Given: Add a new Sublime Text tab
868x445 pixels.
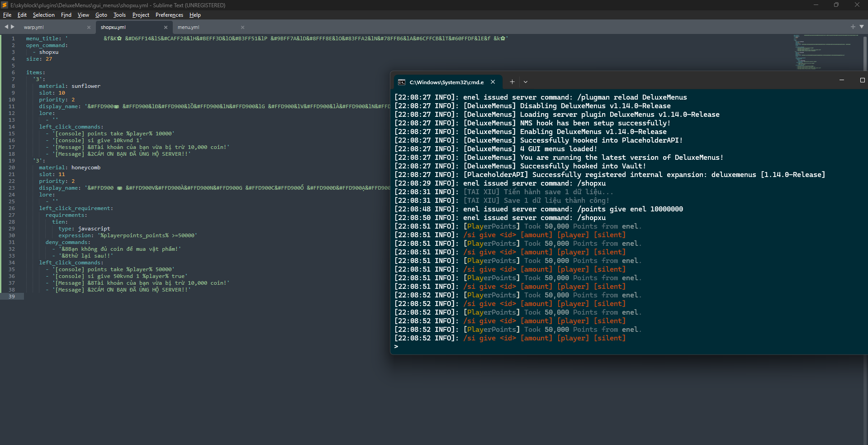Looking at the screenshot, I should 853,27.
